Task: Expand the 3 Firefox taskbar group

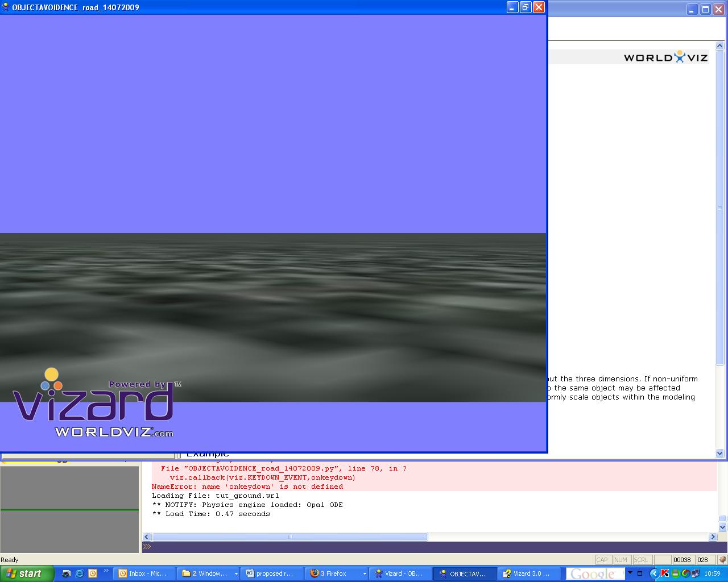Action: point(365,573)
